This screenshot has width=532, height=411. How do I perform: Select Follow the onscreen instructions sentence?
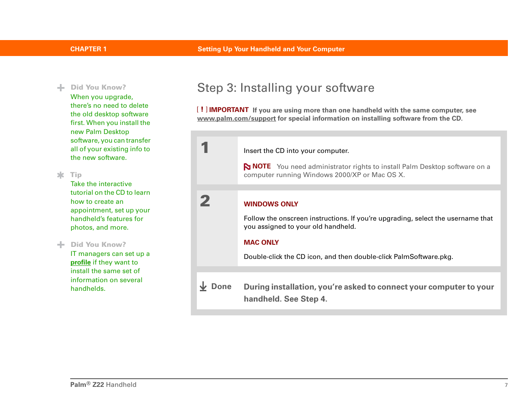(x=368, y=222)
